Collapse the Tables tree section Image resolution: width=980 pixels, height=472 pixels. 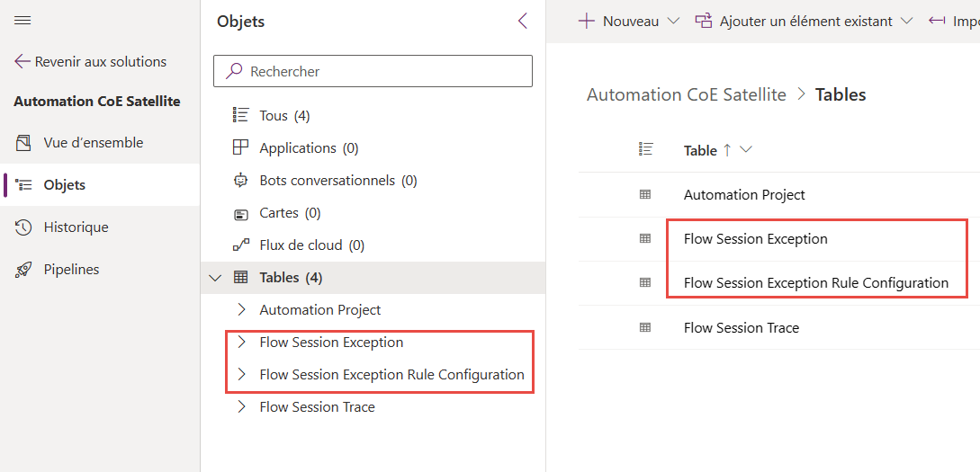click(x=215, y=278)
